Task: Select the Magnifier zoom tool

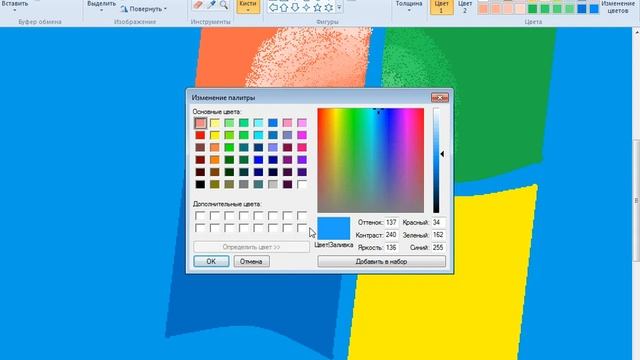Action: pos(224,5)
